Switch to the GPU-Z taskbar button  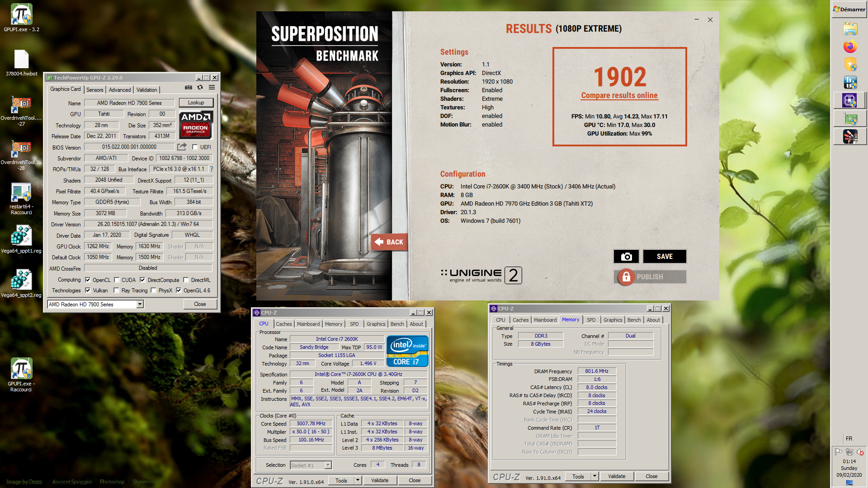click(850, 118)
